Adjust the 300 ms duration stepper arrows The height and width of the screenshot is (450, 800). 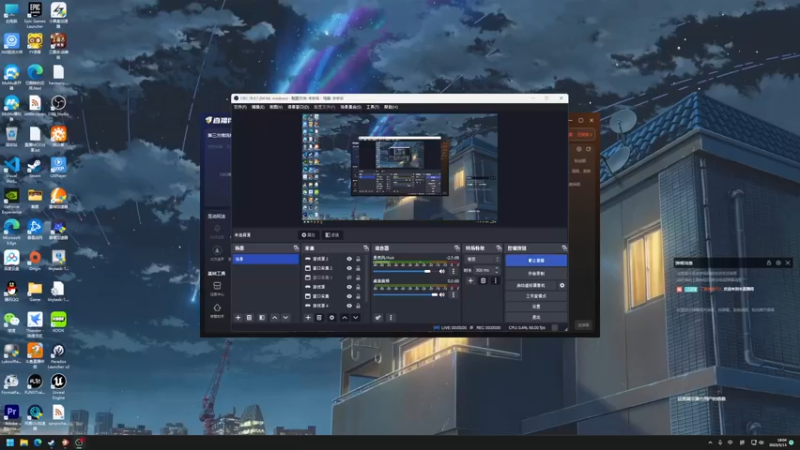click(x=496, y=270)
